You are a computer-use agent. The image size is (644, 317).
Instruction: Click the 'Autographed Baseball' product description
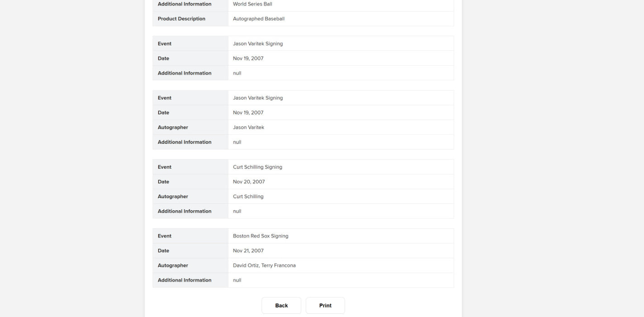[259, 19]
